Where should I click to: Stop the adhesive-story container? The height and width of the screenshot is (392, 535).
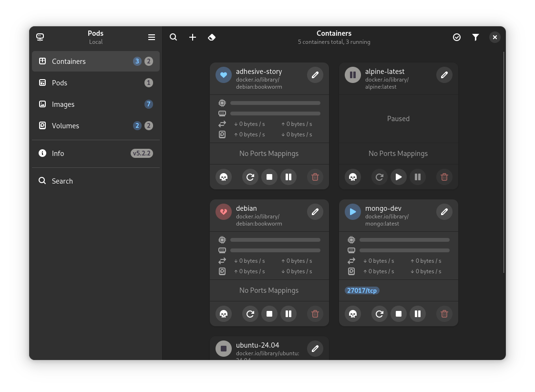tap(269, 177)
